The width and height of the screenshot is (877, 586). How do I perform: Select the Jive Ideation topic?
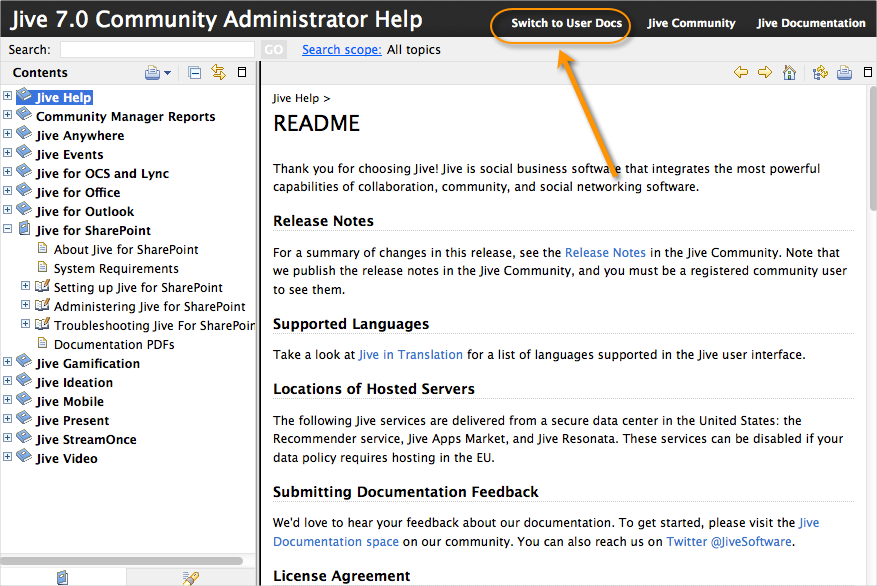(74, 383)
